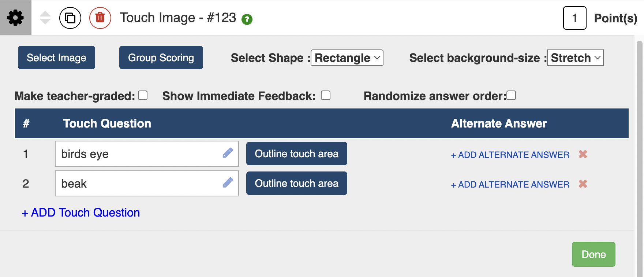Click the reorder up/down arrows icon
Viewport: 644px width, 277px height.
pyautogui.click(x=45, y=18)
